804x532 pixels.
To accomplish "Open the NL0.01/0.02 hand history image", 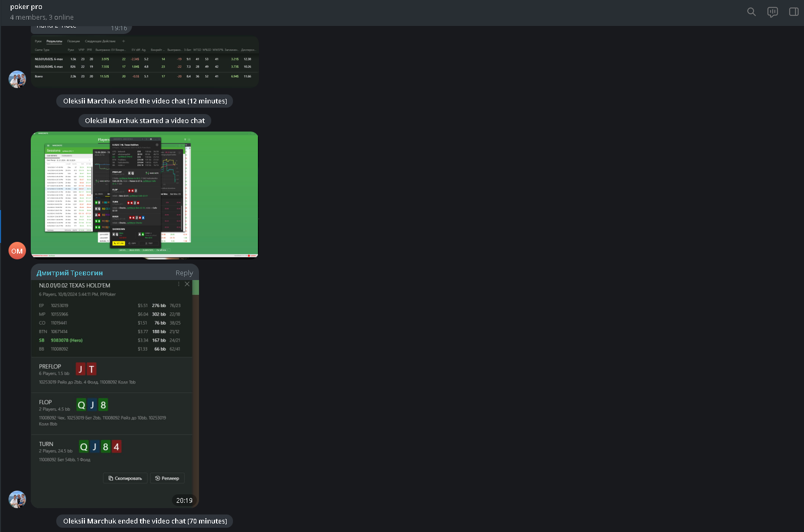I will pyautogui.click(x=115, y=394).
